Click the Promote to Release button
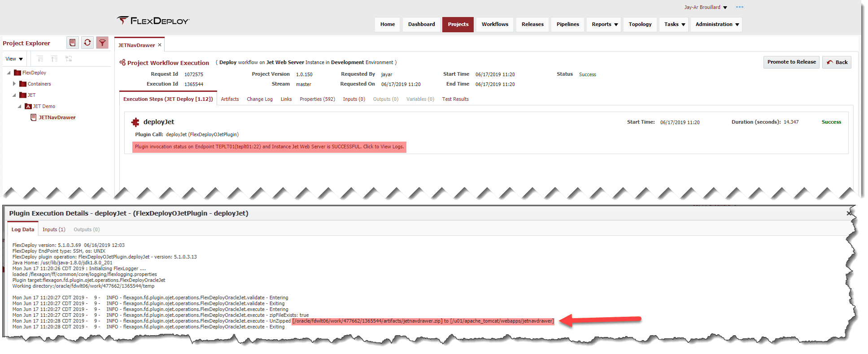Image resolution: width=868 pixels, height=354 pixels. point(791,62)
